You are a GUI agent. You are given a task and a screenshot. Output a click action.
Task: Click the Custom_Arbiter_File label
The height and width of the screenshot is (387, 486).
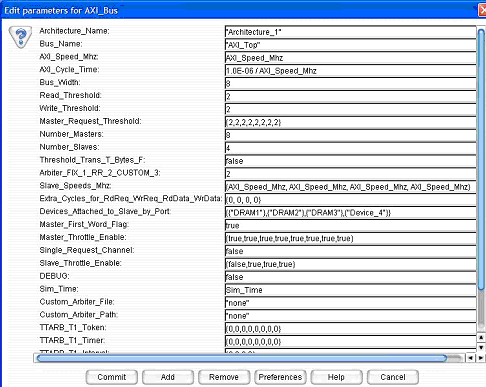77,302
